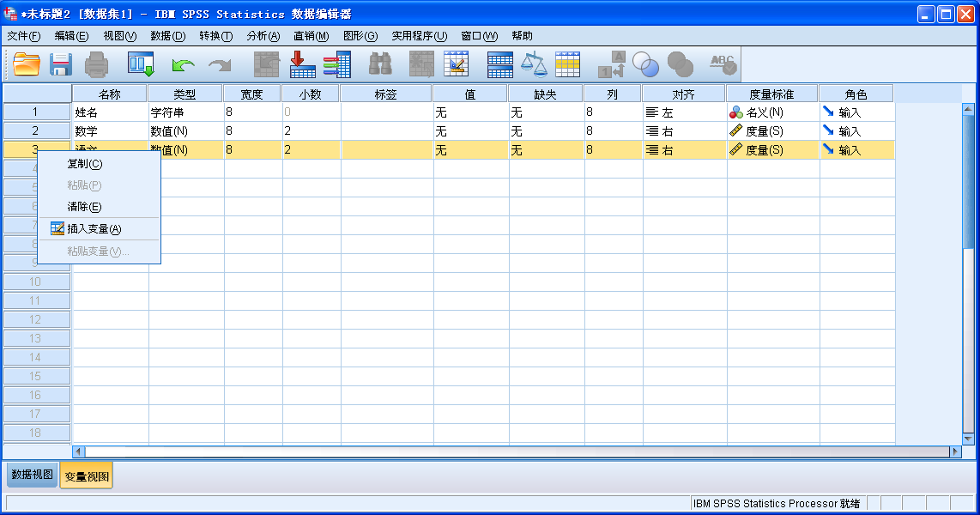Click the 类型 column header

[185, 94]
